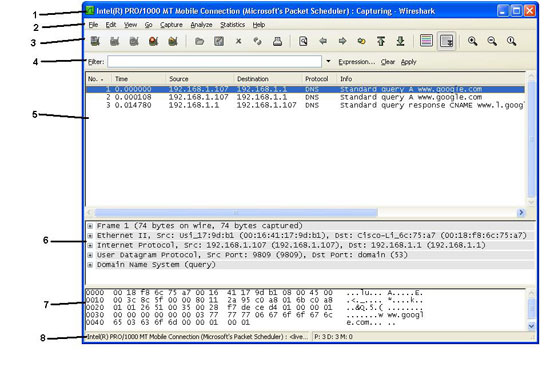Restart the running live capture
Image resolution: width=550 pixels, height=383 pixels.
pos(173,41)
